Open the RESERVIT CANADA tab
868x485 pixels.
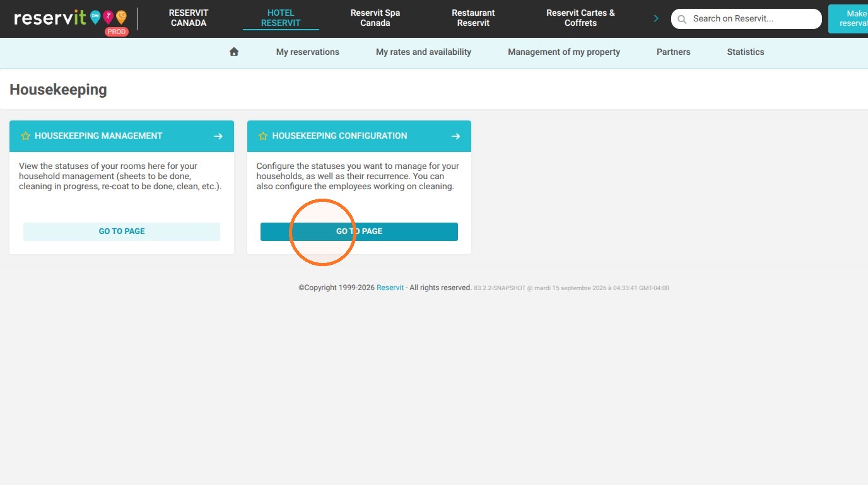point(189,18)
